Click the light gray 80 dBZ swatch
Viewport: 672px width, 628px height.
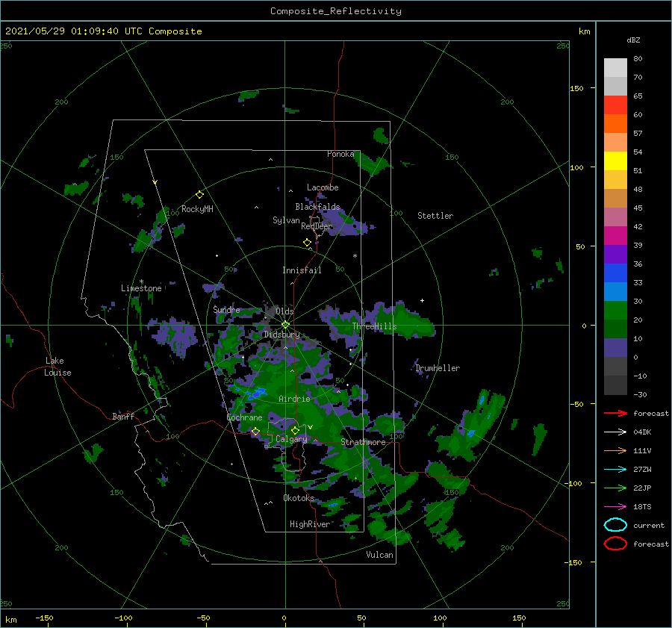point(615,67)
